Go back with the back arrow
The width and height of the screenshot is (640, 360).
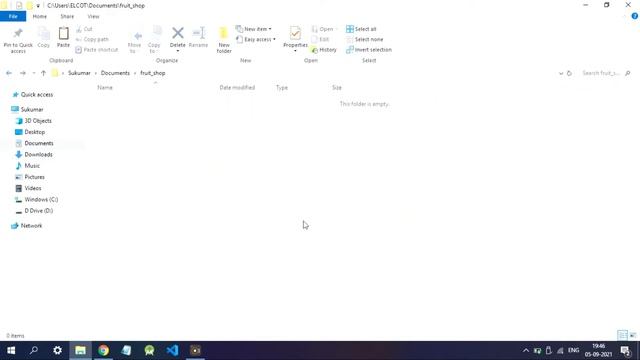9,73
